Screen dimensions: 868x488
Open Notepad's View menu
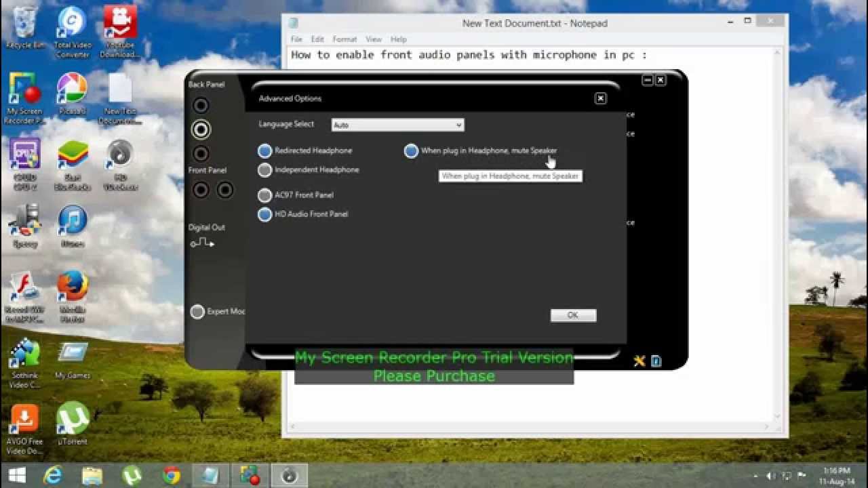(x=374, y=39)
